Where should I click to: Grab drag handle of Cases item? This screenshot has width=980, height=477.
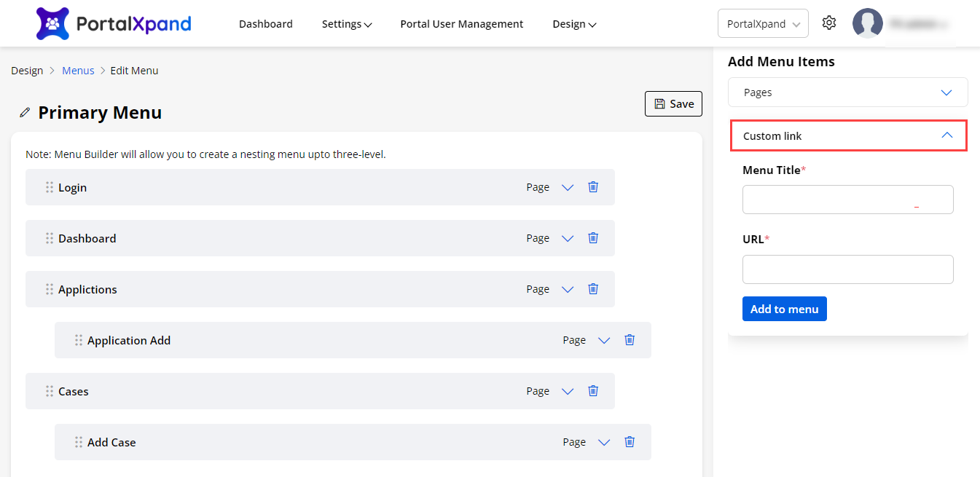click(50, 391)
